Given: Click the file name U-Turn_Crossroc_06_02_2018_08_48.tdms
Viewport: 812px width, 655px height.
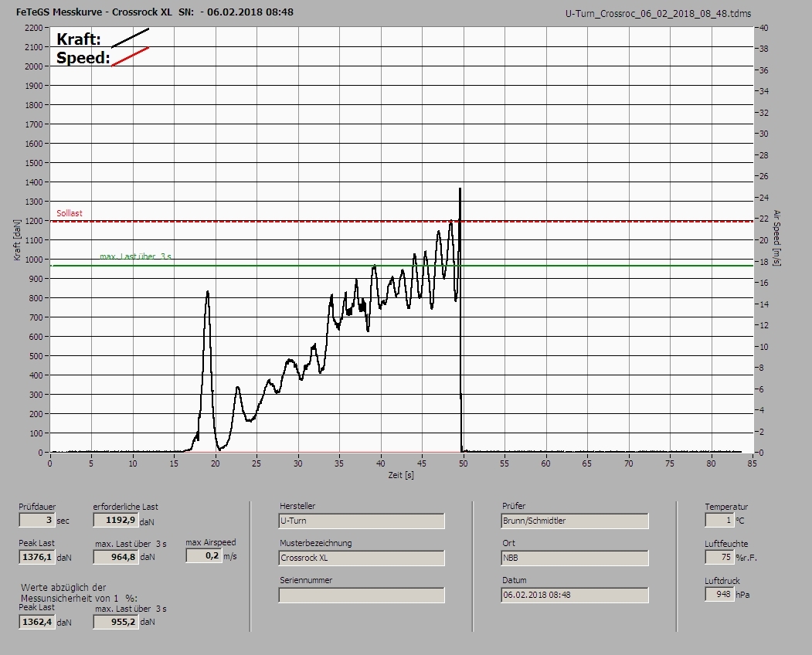Looking at the screenshot, I should click(658, 14).
